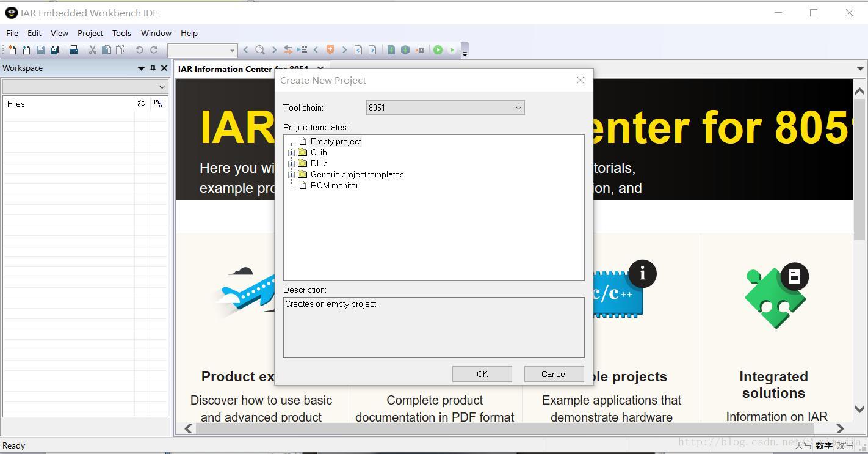The height and width of the screenshot is (454, 868).
Task: Open the Window menu
Action: [156, 33]
